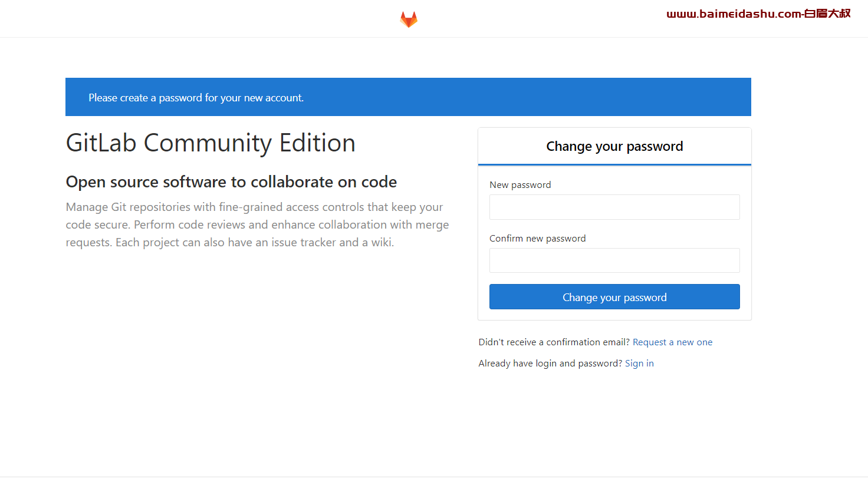
Task: Click the GitLab Community Edition heading
Action: point(211,143)
